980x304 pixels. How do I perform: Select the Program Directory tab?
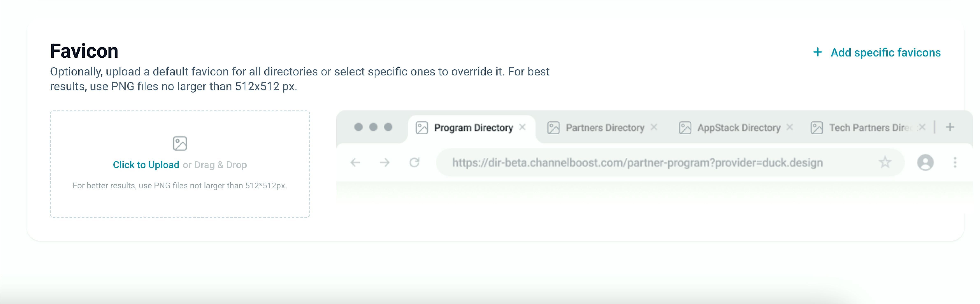tap(473, 128)
